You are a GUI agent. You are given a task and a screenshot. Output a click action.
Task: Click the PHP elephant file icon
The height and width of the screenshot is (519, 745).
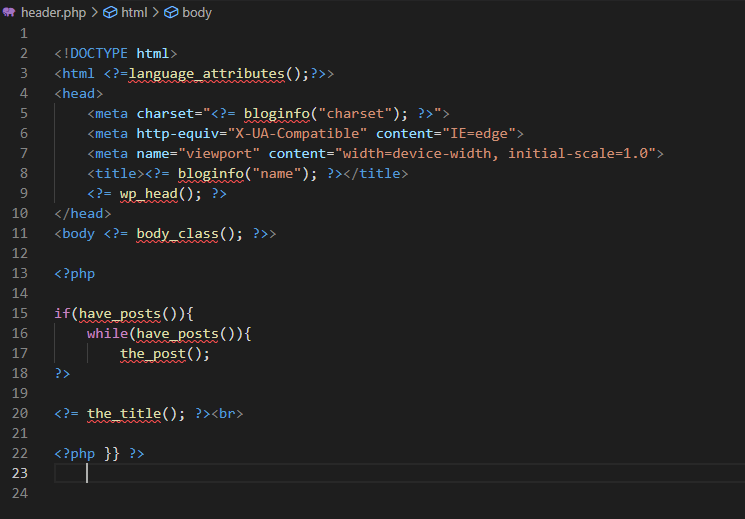9,12
